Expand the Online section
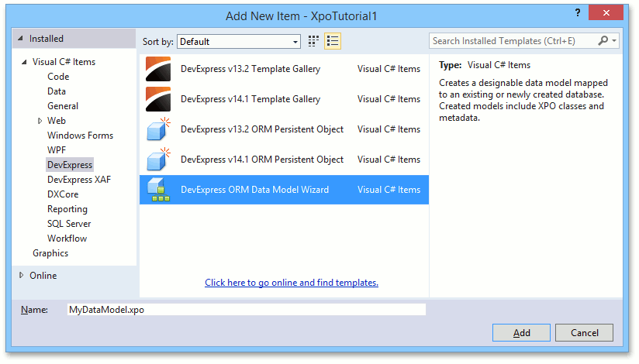The image size is (639, 364). 21,275
